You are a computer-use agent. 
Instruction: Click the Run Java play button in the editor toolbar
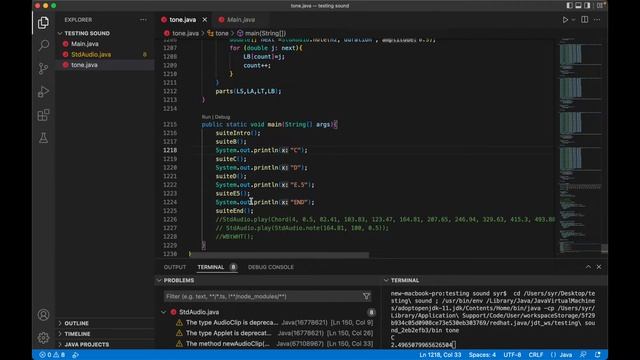(565, 20)
